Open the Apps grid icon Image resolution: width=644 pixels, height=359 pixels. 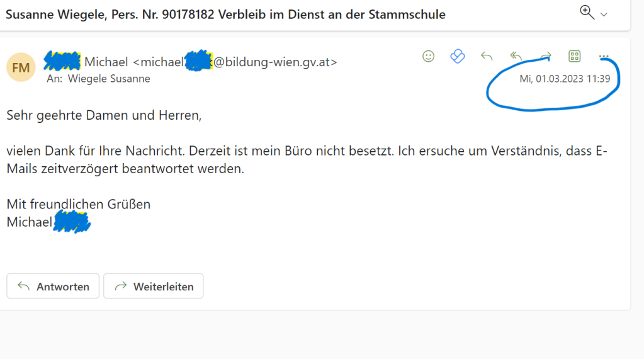tap(574, 57)
